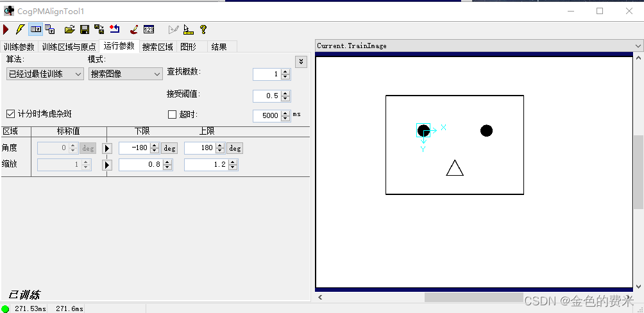Screen dimensions: 644x313
Task: Click the 123 numbered window icon
Action: coord(149,30)
